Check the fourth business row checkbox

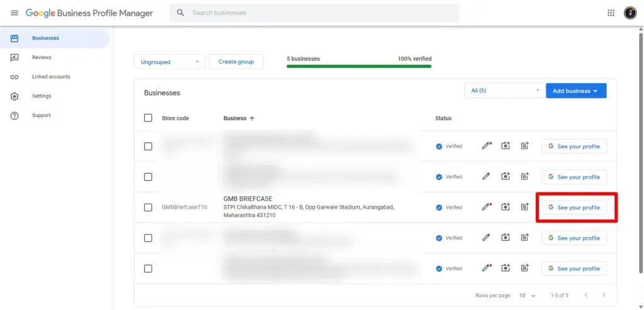pos(148,238)
